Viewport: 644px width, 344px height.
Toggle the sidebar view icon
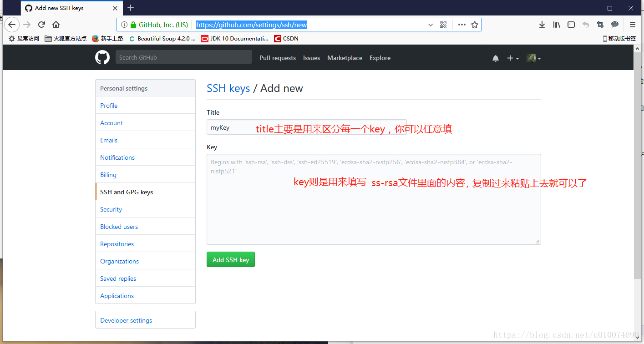[571, 25]
